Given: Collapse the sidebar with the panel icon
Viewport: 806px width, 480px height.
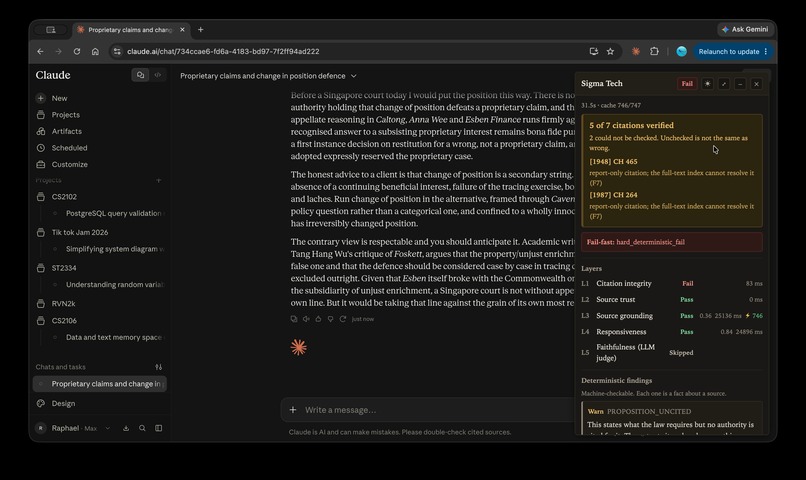Looking at the screenshot, I should [158, 428].
